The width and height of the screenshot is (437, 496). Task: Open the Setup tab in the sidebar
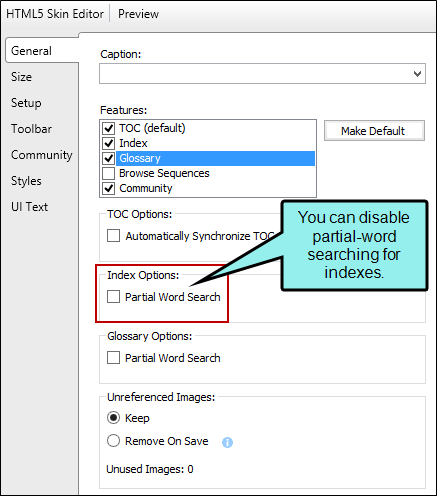tap(26, 103)
